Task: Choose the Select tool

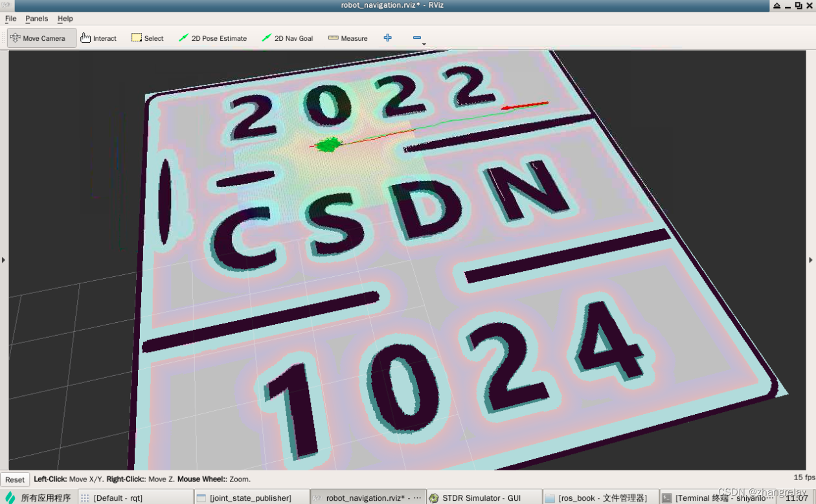Action: coord(148,38)
